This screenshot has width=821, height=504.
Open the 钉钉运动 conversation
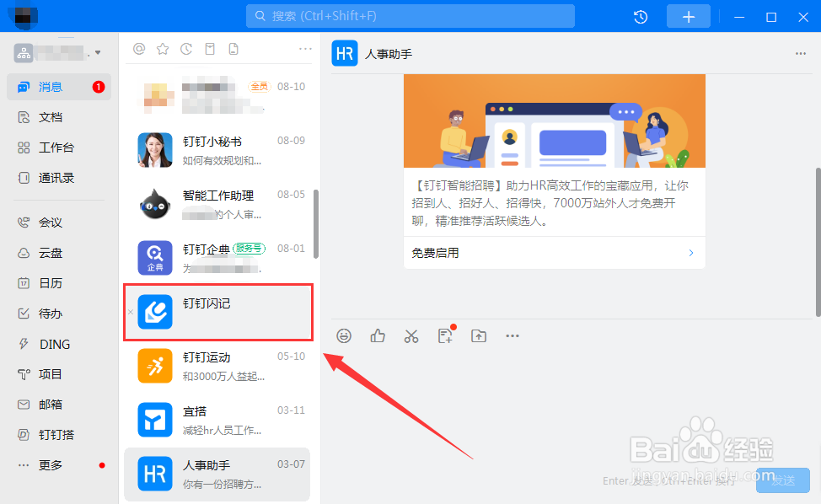[217, 366]
